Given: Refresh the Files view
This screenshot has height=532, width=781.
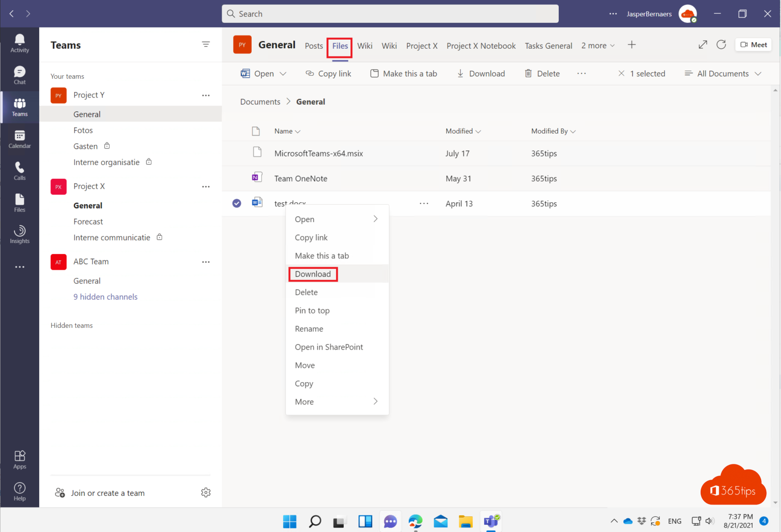Looking at the screenshot, I should pyautogui.click(x=721, y=44).
